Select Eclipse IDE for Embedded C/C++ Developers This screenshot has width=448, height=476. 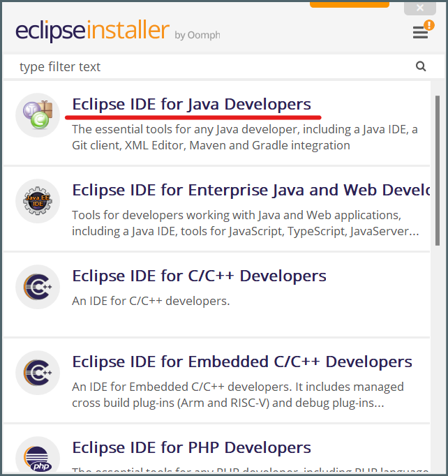click(242, 362)
